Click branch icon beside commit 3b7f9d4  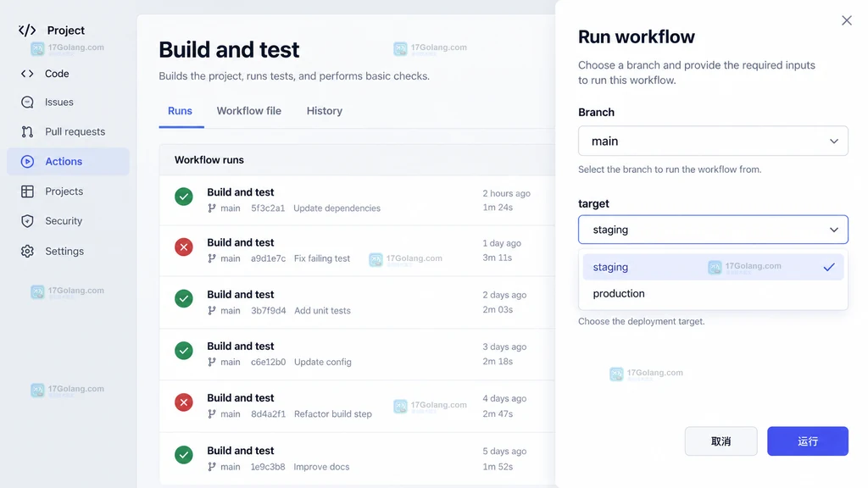(211, 310)
